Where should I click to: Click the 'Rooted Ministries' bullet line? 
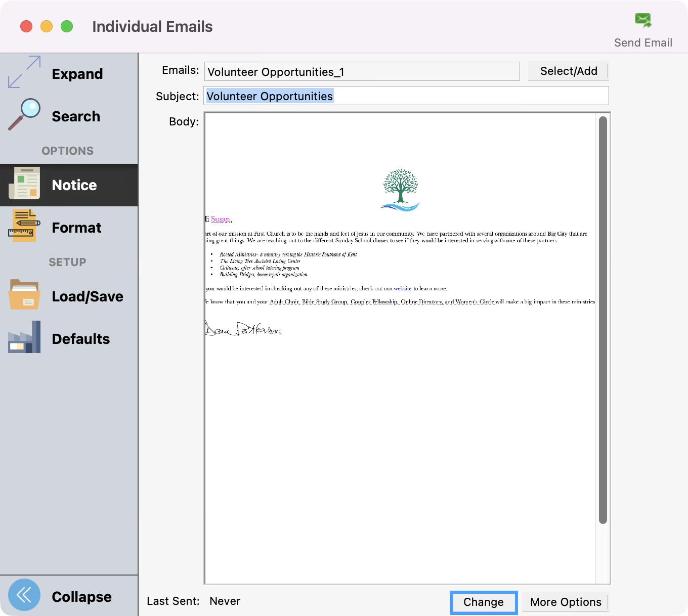[288, 254]
